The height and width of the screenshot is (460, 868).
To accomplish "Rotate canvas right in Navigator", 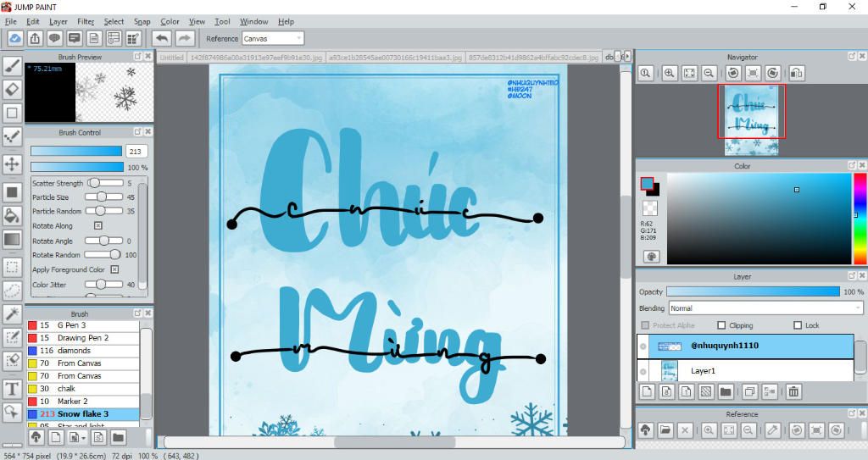I will click(773, 73).
